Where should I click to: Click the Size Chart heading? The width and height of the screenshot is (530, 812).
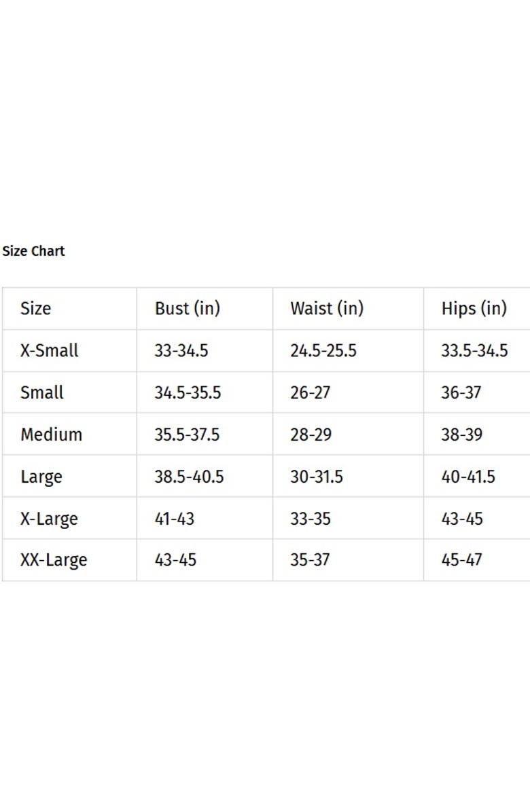point(33,251)
